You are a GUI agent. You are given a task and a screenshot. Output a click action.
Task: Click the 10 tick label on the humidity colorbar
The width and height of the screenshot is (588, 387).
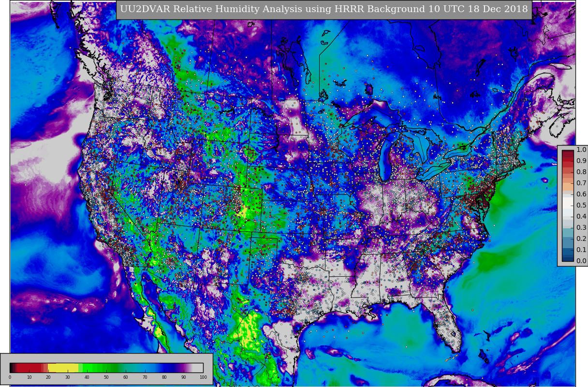click(x=29, y=377)
